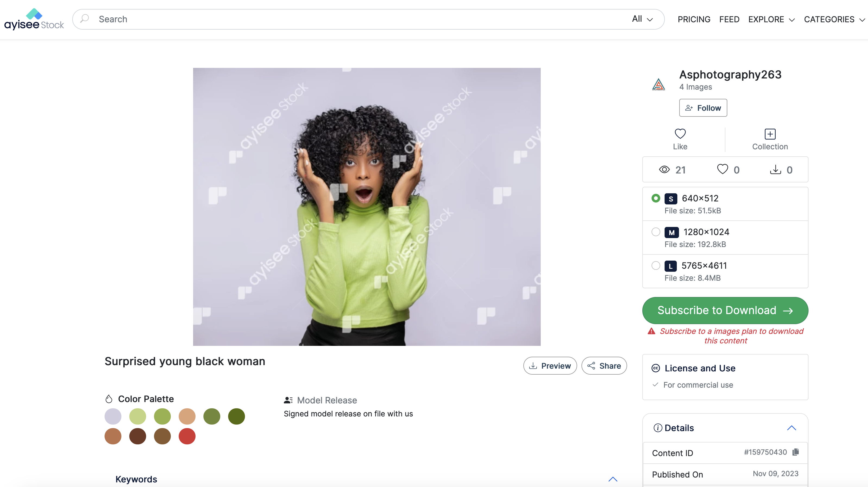This screenshot has height=487, width=868.
Task: Click the 'Nov 09, 2023' published date
Action: click(x=776, y=473)
